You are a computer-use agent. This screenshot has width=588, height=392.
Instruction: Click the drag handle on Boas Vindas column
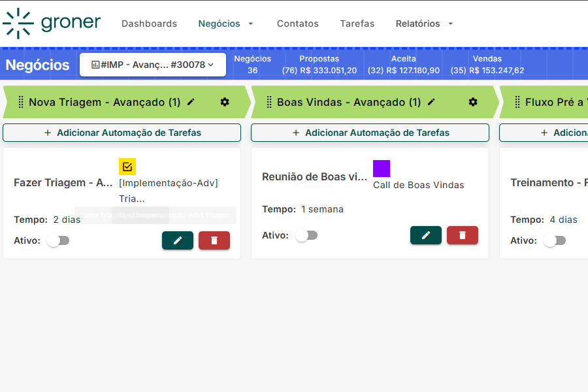(269, 102)
